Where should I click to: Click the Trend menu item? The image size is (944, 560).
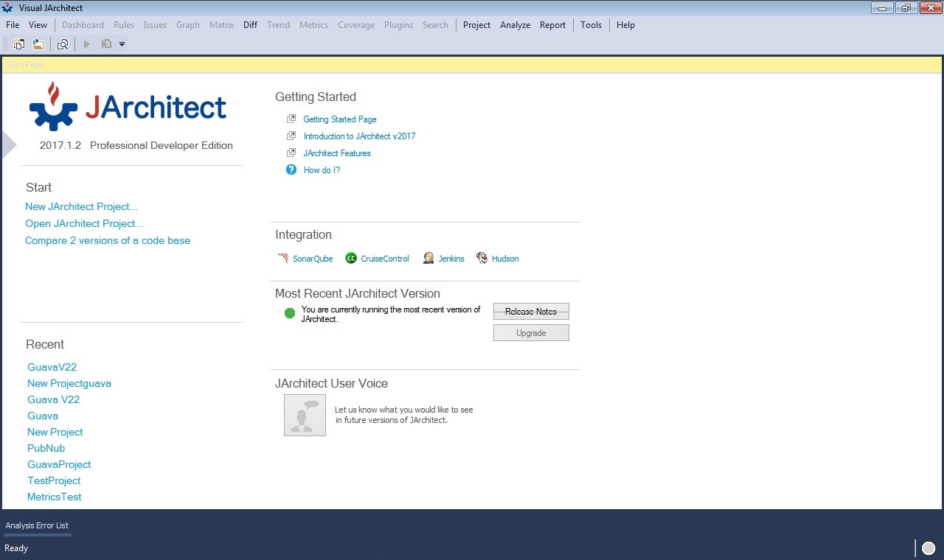coord(278,24)
